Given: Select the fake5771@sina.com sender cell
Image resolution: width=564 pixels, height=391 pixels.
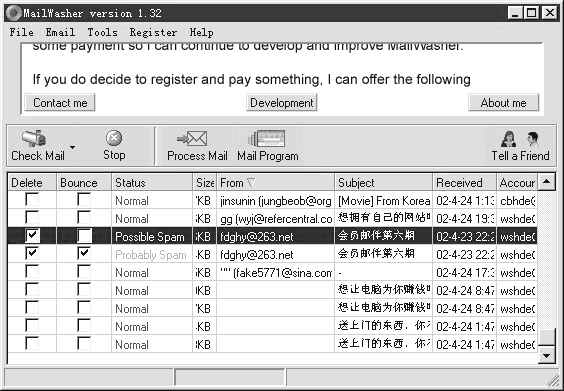Looking at the screenshot, I should [x=275, y=273].
